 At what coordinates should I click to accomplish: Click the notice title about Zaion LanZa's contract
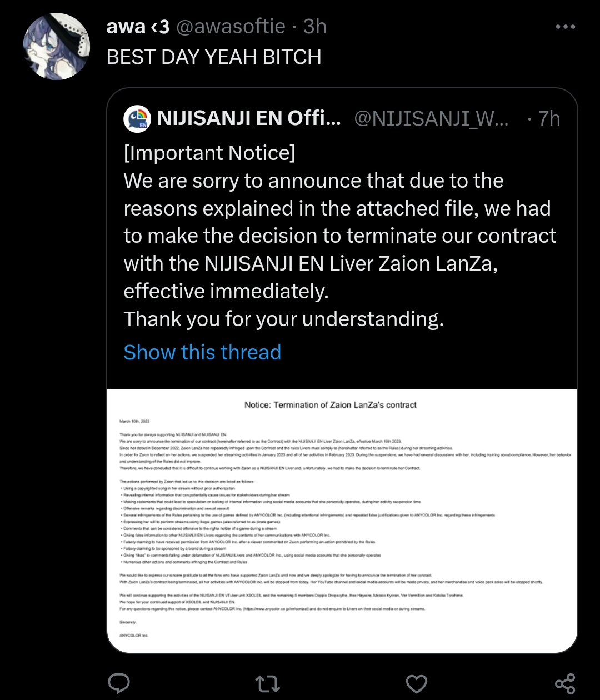point(331,405)
